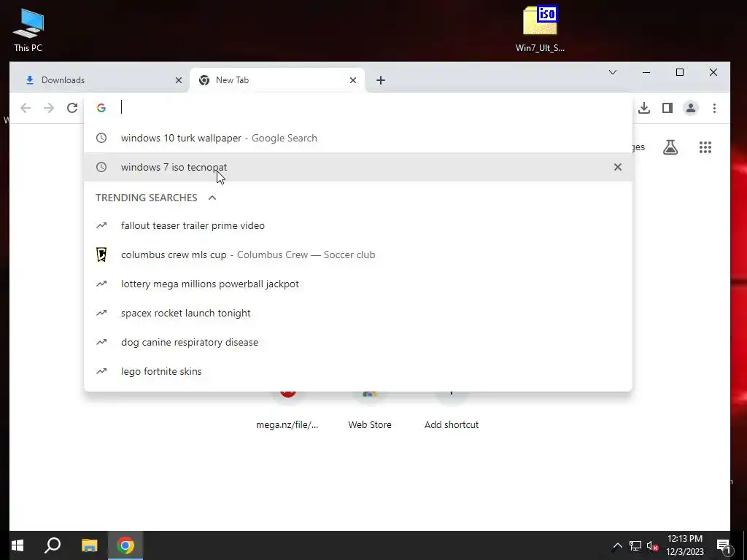
Task: Open Chrome downloads toolbar icon
Action: point(644,108)
